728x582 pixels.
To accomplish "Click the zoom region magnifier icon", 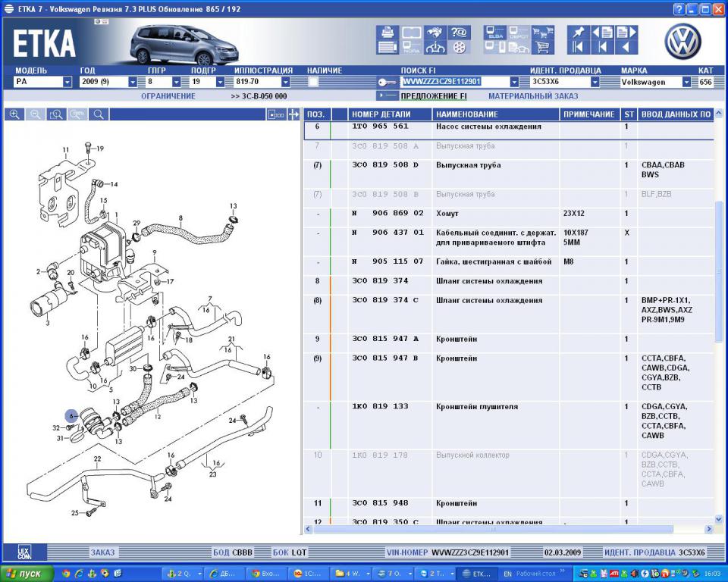I will tap(57, 114).
